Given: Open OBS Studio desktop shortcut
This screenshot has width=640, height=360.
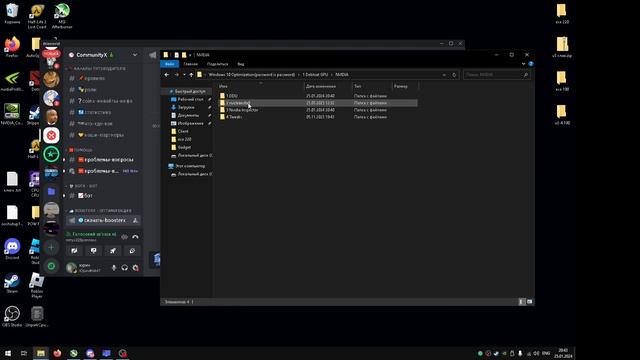Looking at the screenshot, I should pyautogui.click(x=12, y=316).
